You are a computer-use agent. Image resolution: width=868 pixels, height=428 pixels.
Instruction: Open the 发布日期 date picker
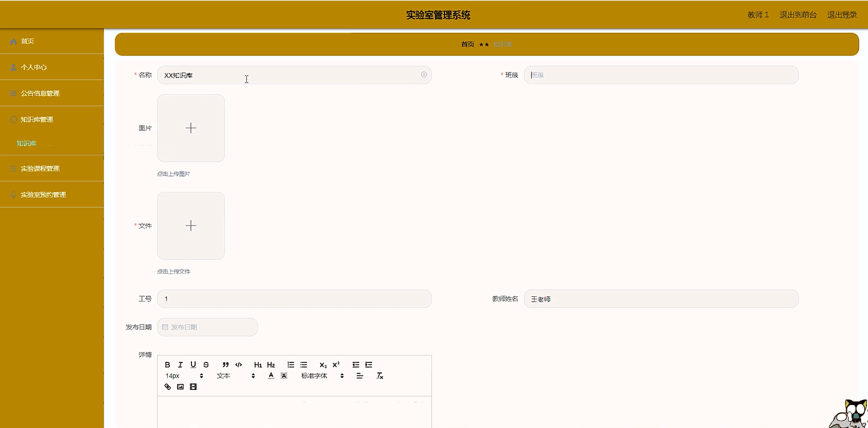(x=207, y=327)
